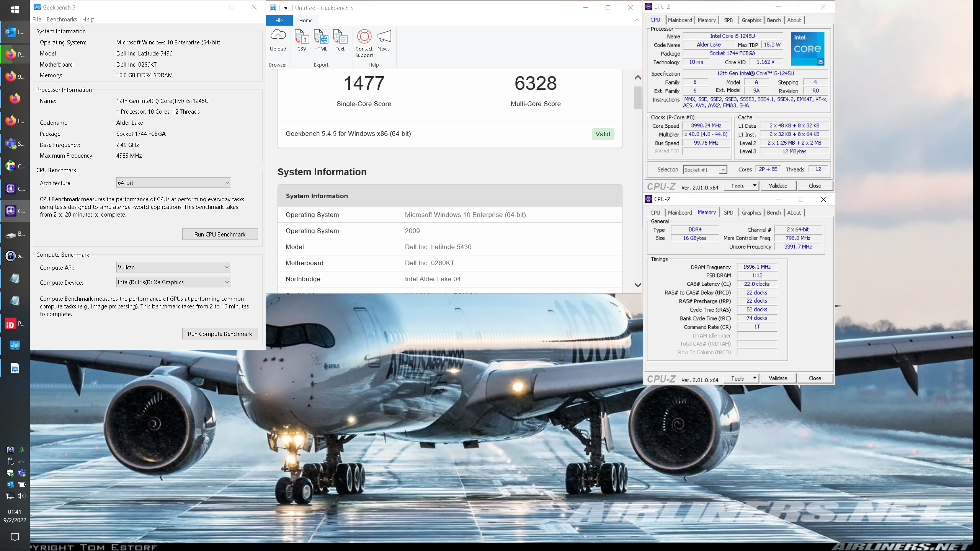The height and width of the screenshot is (551, 980).
Task: Click Run Compute Benchmark button
Action: 220,334
